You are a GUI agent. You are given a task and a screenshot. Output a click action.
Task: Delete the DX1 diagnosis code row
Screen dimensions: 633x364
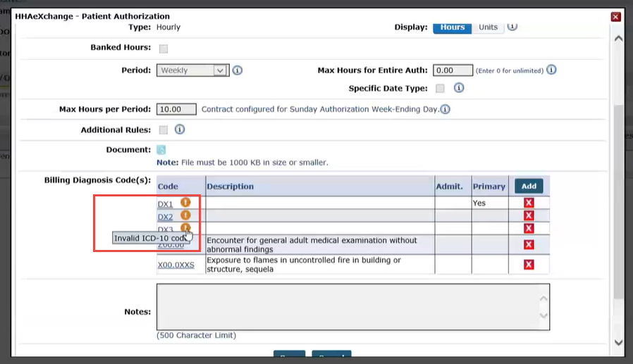(529, 203)
